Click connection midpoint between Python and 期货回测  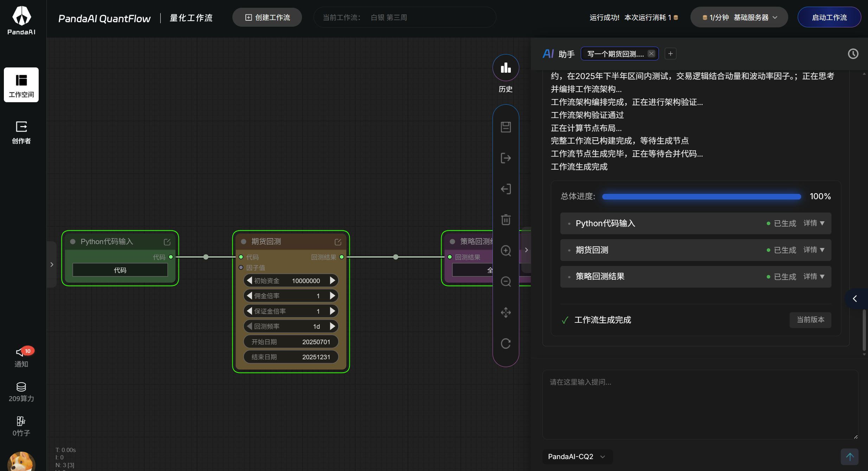tap(206, 257)
